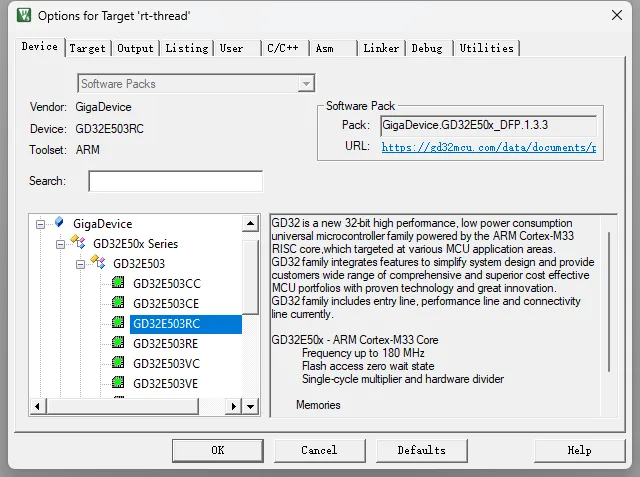Click the device tree horizontal scrollbar thumb

[122, 406]
